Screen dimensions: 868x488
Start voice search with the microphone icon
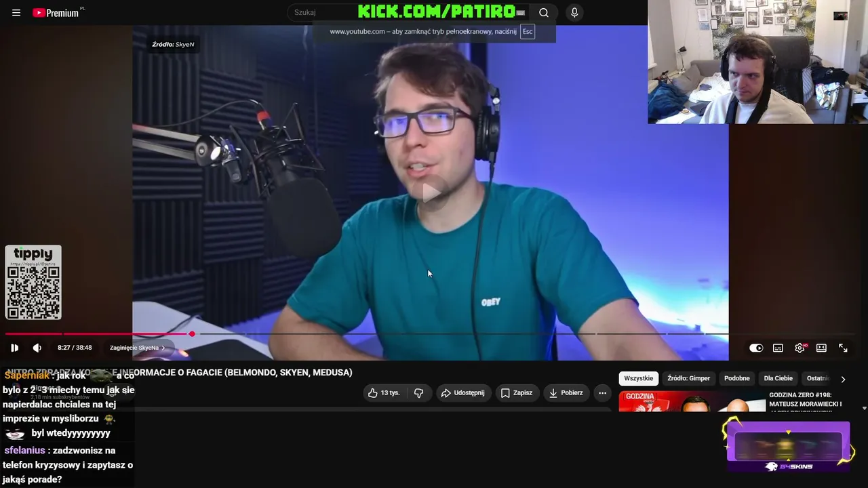(x=574, y=13)
